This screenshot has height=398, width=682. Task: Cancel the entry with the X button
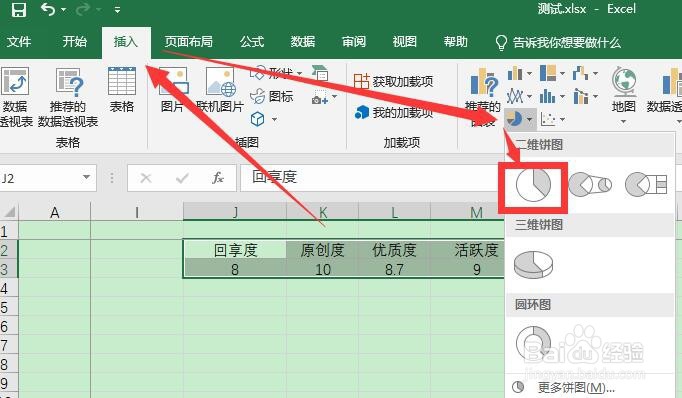pyautogui.click(x=146, y=178)
